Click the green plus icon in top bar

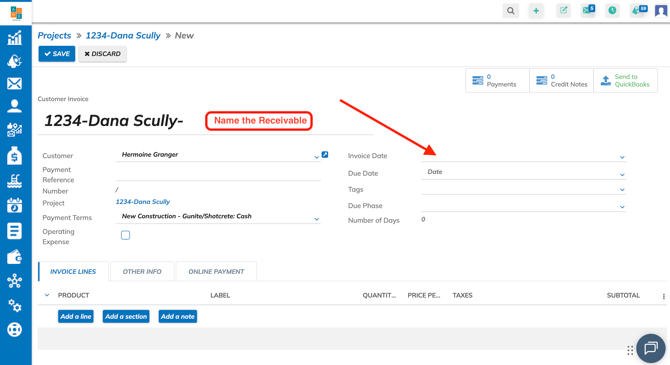coord(536,11)
